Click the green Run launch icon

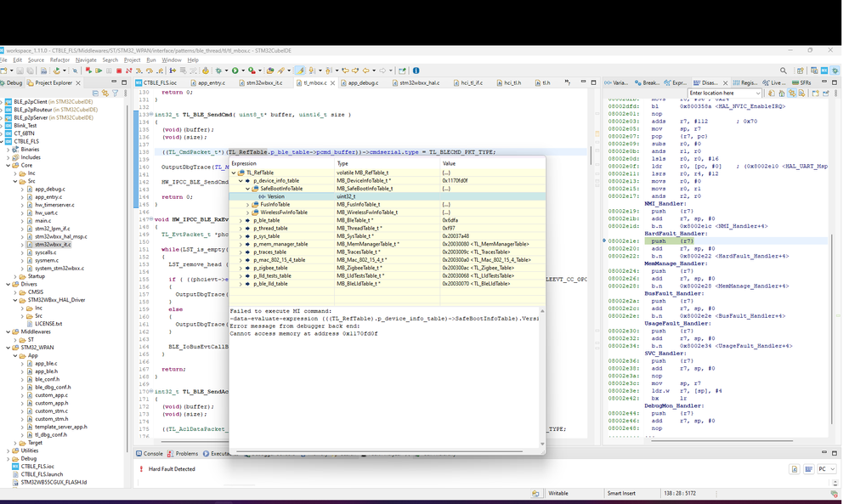pyautogui.click(x=235, y=71)
